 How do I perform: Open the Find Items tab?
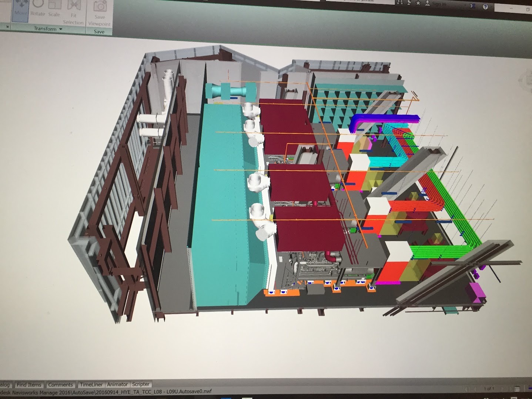click(x=29, y=385)
